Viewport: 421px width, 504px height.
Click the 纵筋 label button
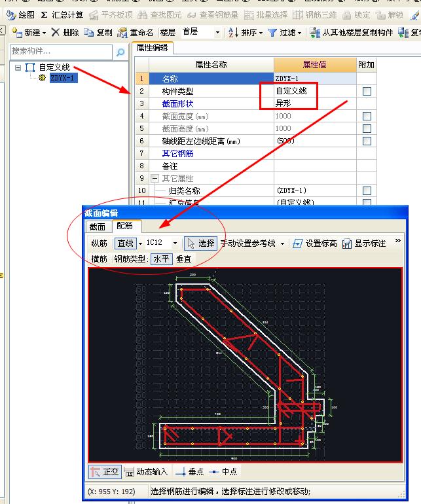coord(100,243)
